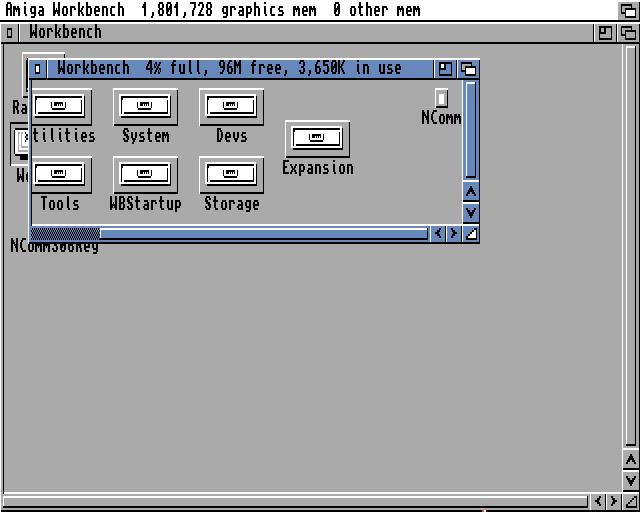Open the Expansion drawer icon
640x512 pixels.
(x=317, y=139)
